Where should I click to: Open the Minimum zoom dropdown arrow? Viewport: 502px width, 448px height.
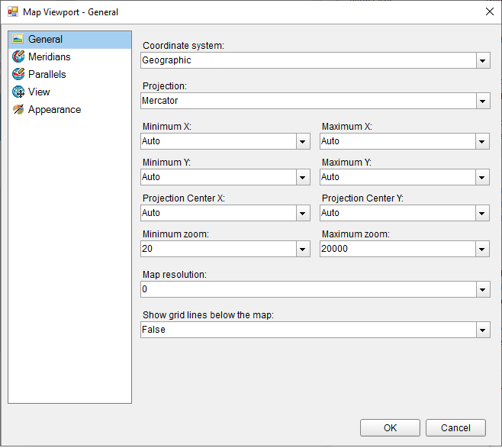303,249
